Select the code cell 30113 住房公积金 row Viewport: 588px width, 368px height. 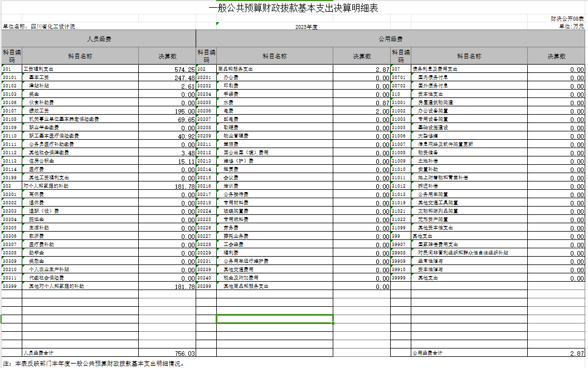click(12, 161)
